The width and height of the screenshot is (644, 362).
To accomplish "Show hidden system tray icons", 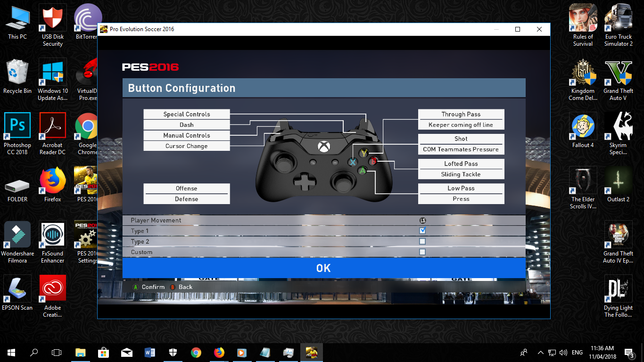I will coord(540,352).
